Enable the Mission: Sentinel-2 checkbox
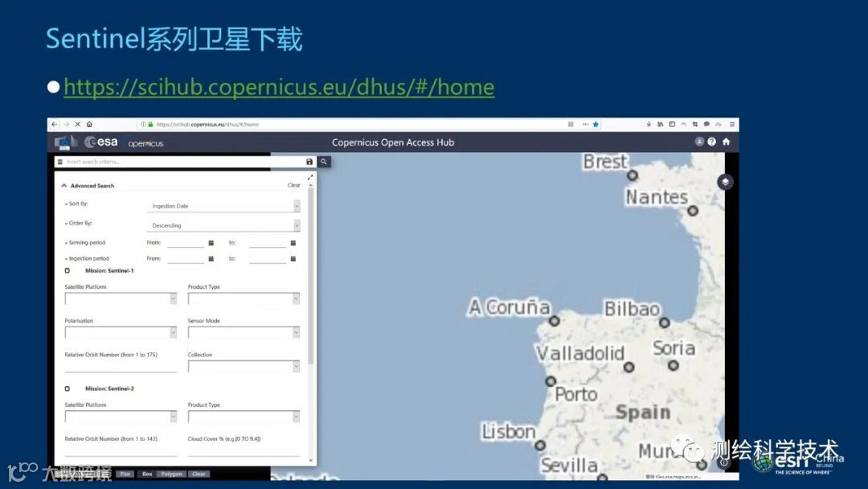The height and width of the screenshot is (489, 868). click(x=68, y=388)
